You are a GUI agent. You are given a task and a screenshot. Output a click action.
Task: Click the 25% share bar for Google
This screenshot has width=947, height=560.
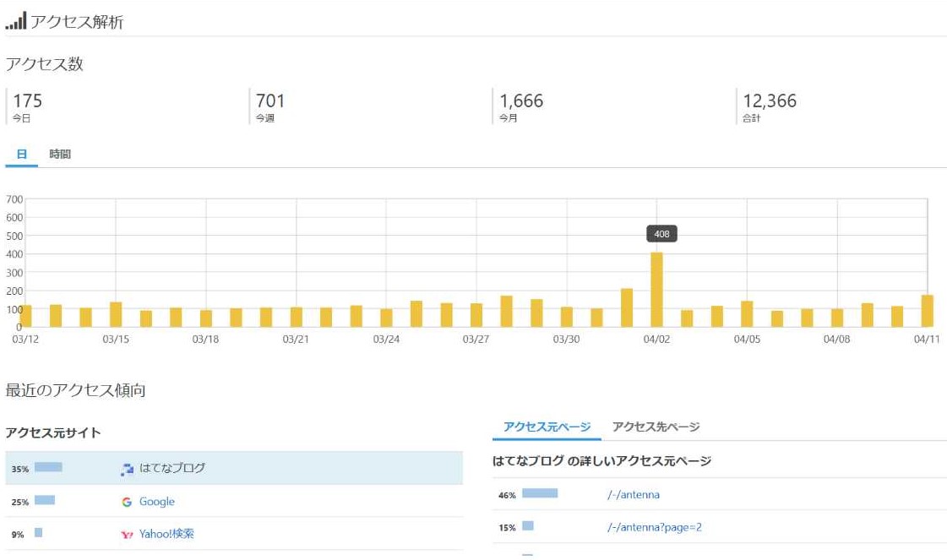tap(45, 499)
